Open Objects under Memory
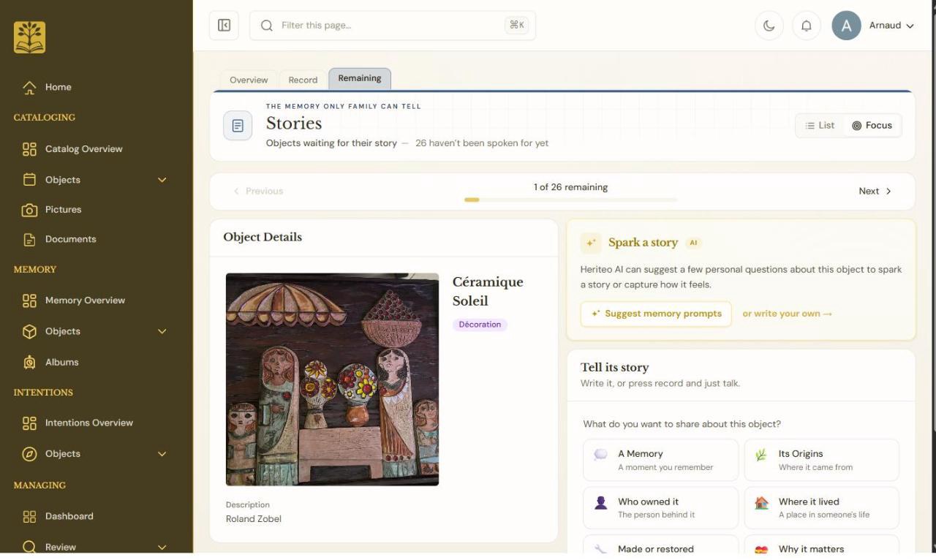Image resolution: width=936 pixels, height=560 pixels. point(62,332)
